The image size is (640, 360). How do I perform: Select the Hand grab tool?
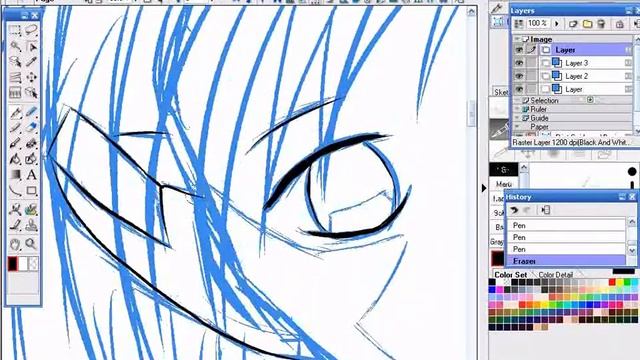pos(15,244)
